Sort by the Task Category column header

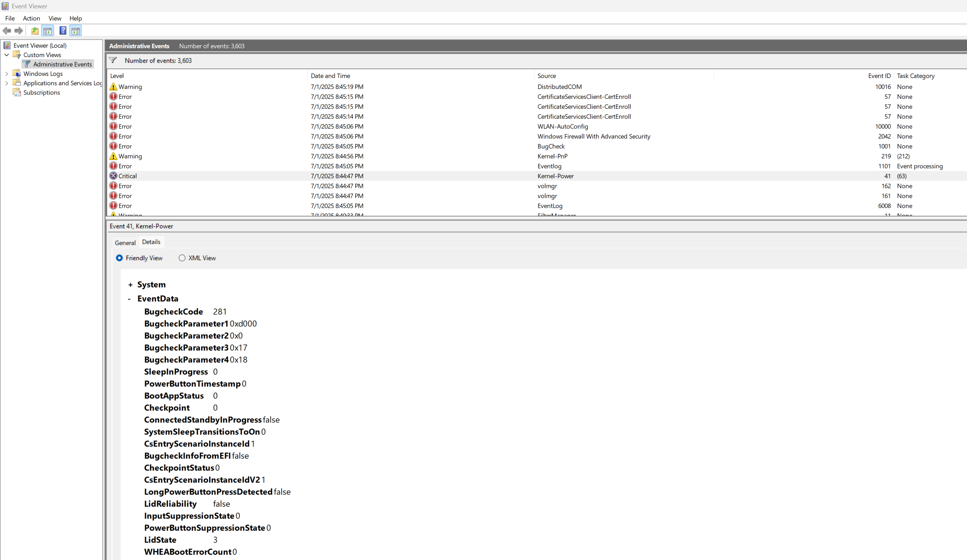[x=930, y=76]
